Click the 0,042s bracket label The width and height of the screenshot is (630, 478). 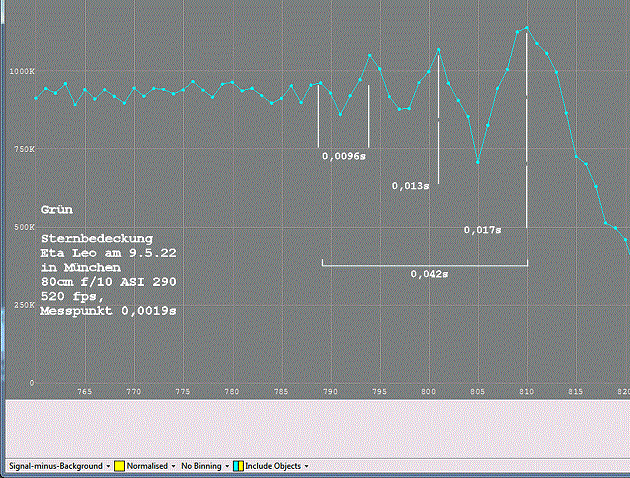click(x=429, y=273)
